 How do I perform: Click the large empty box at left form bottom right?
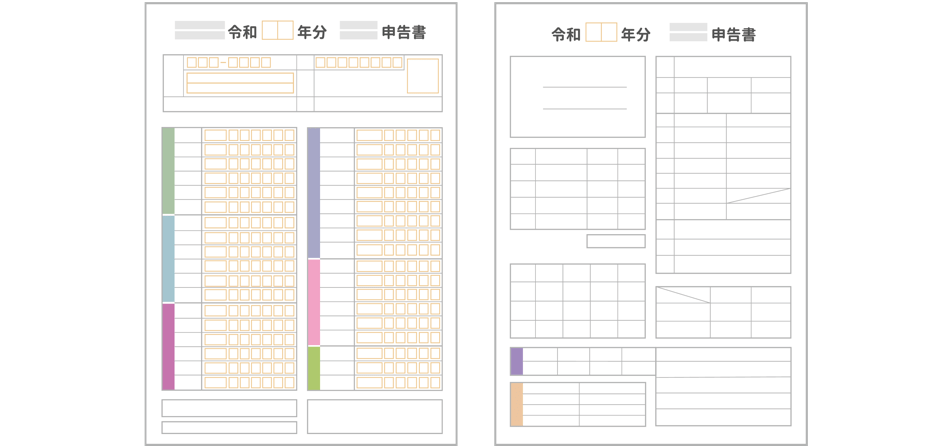[x=374, y=416]
